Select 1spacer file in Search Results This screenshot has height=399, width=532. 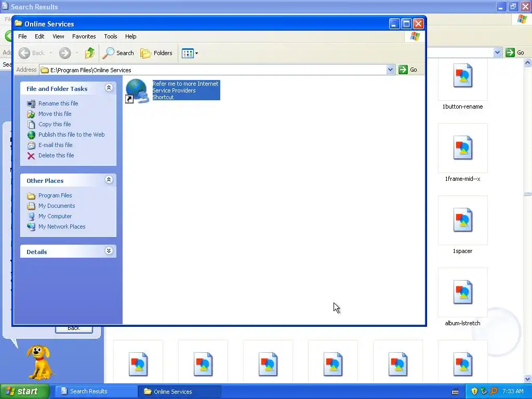(x=462, y=225)
